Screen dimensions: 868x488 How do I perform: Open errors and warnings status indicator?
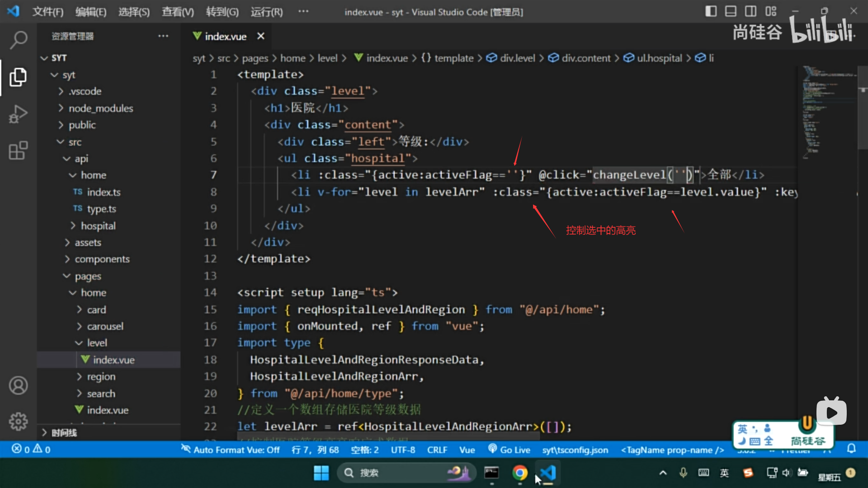[31, 449]
